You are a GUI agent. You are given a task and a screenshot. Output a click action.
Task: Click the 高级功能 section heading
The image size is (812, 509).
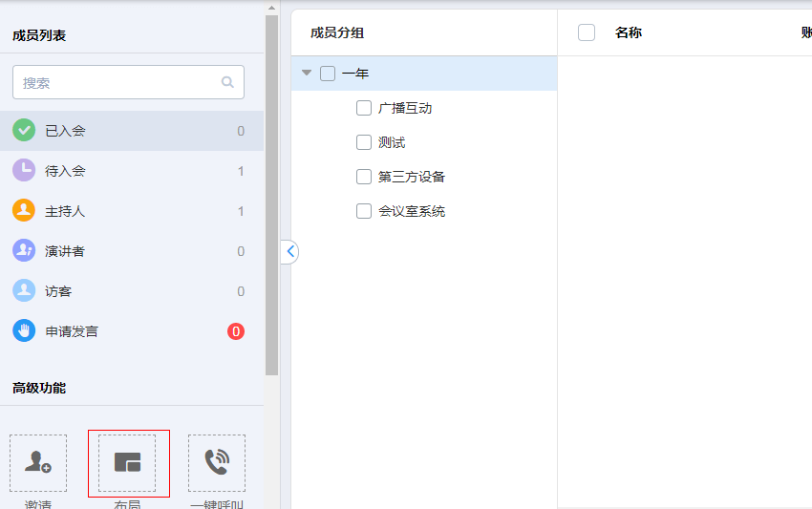coord(39,388)
